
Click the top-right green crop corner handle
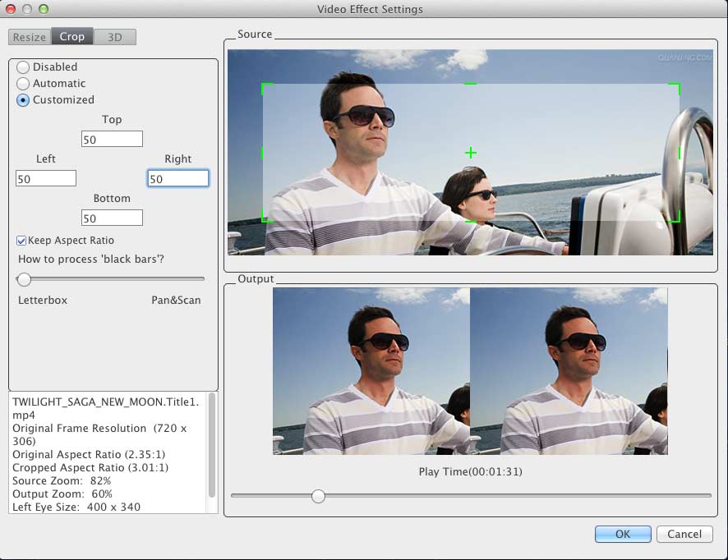click(x=674, y=89)
